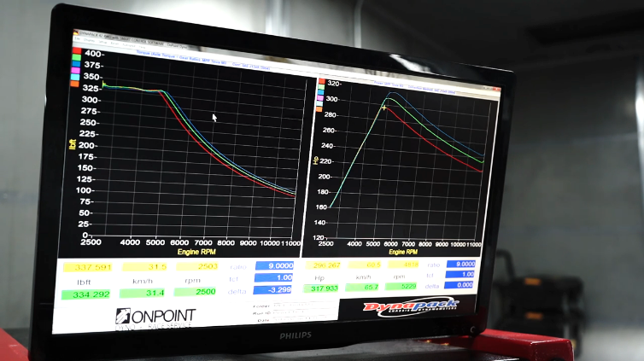Click the yellow 2503 rpm value

[x=196, y=266]
